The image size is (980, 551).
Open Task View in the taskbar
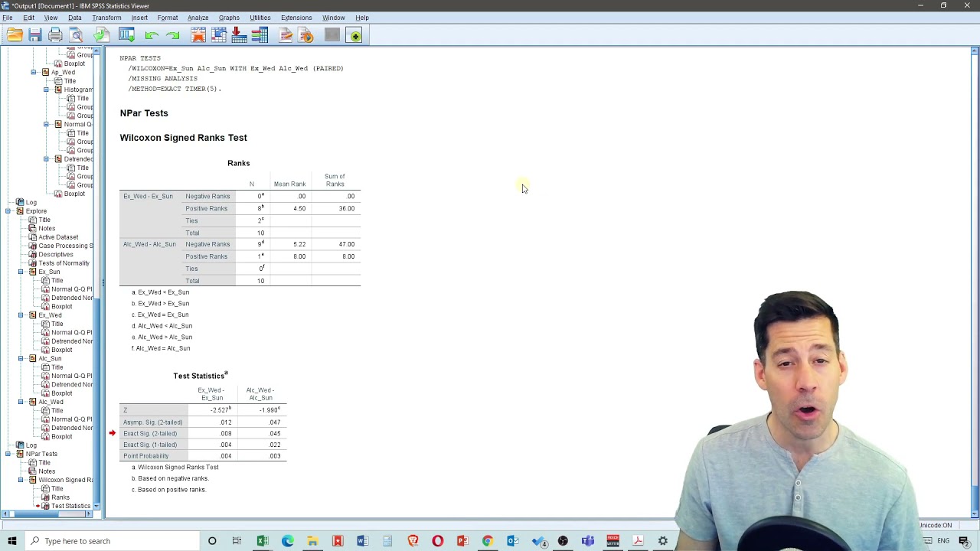(x=237, y=541)
